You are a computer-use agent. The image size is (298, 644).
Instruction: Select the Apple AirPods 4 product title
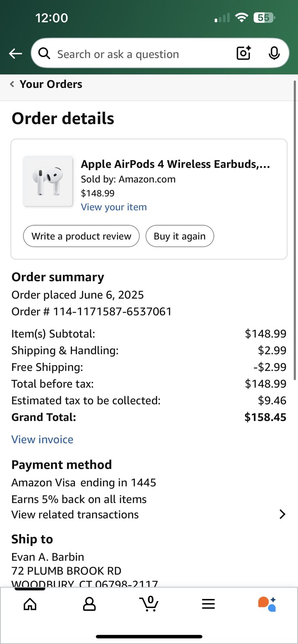(176, 164)
